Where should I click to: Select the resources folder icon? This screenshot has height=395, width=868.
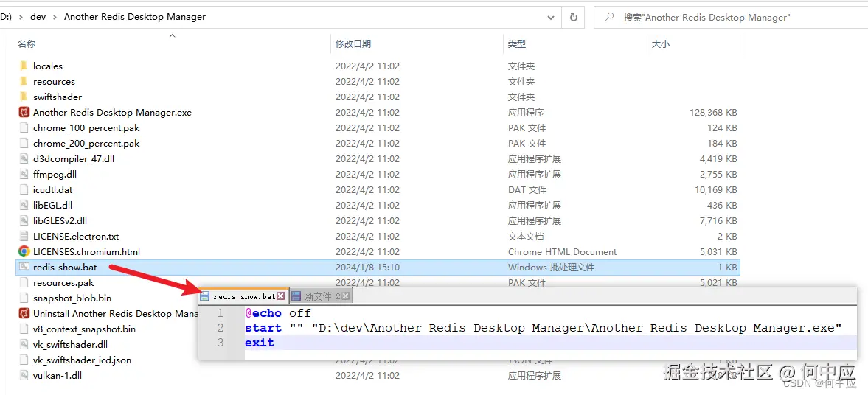[x=24, y=81]
